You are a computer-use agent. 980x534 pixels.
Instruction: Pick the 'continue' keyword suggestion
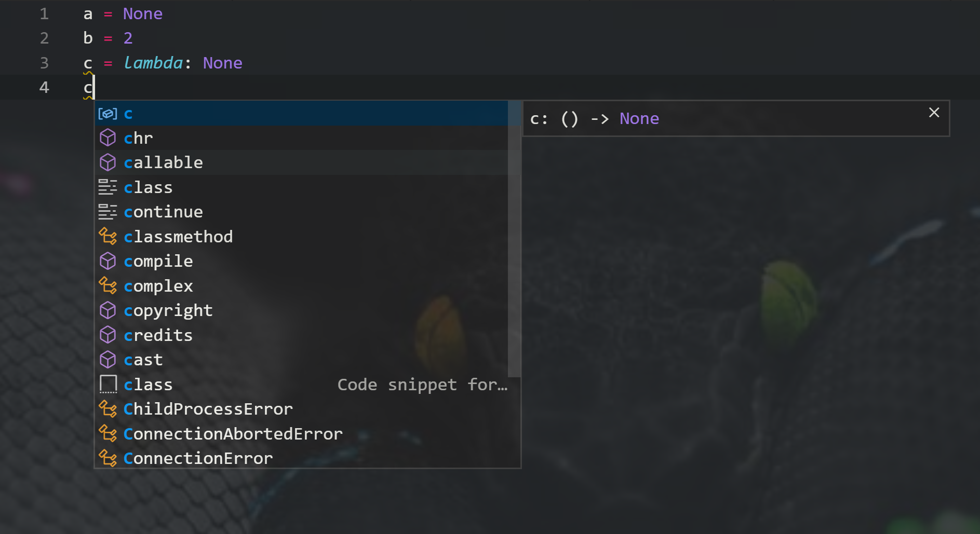click(x=302, y=212)
